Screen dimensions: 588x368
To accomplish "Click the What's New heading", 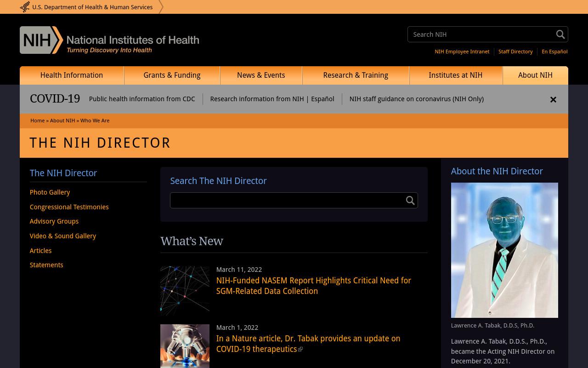I will click(x=192, y=241).
